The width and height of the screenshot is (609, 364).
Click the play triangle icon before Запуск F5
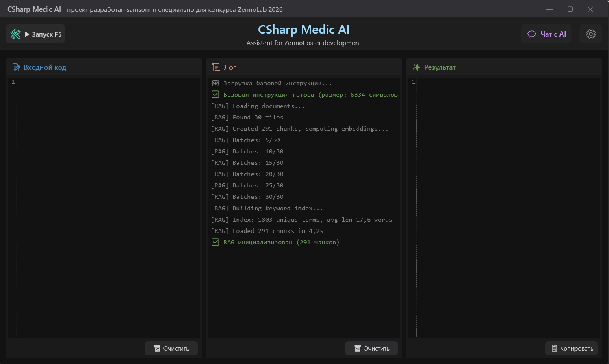coord(27,34)
